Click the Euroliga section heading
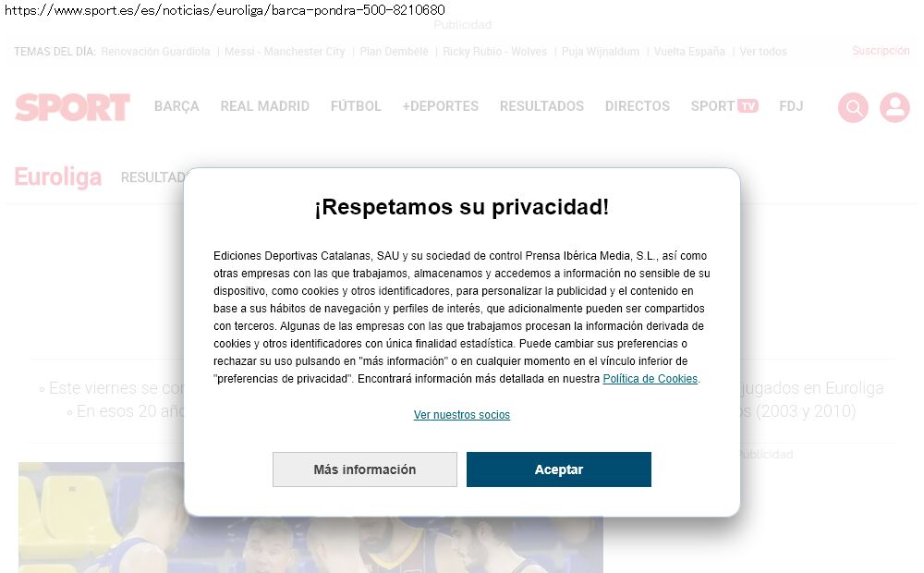This screenshot has width=924, height=573. [x=57, y=177]
